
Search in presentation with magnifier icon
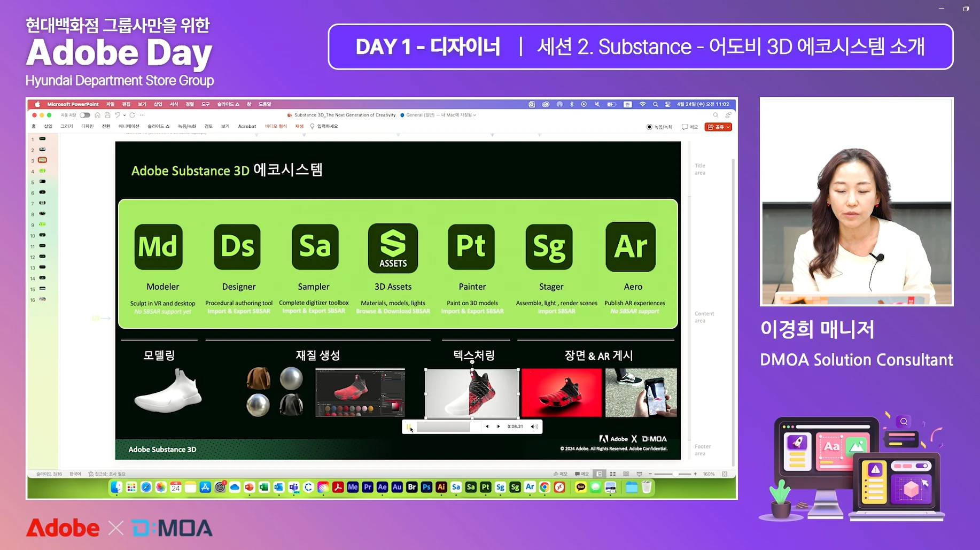coord(715,115)
